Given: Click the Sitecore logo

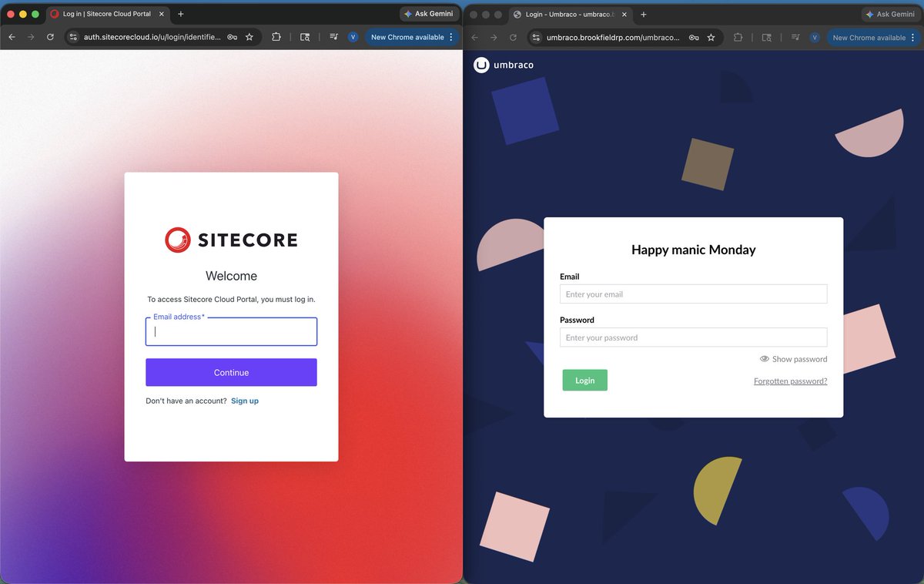Looking at the screenshot, I should (231, 240).
